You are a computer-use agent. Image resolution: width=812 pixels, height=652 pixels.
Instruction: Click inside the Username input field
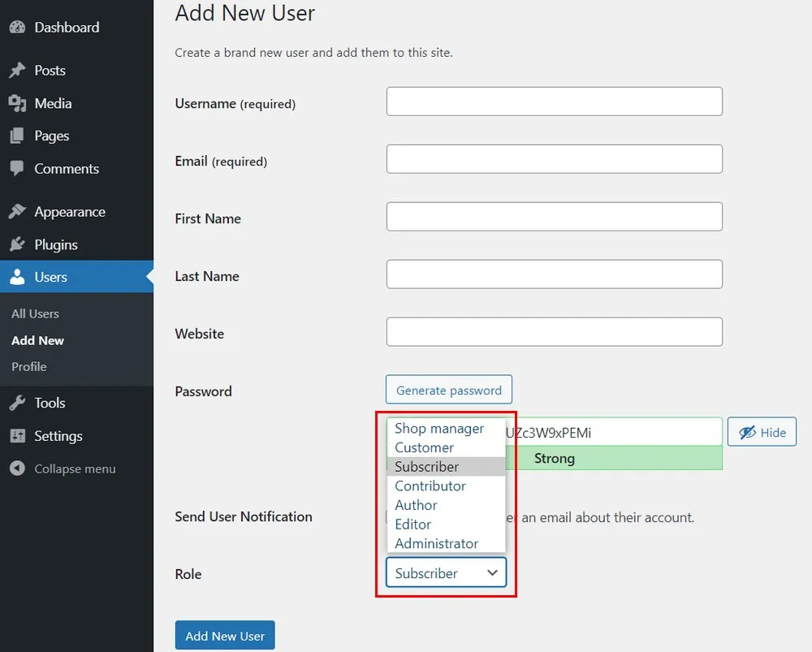[x=554, y=101]
